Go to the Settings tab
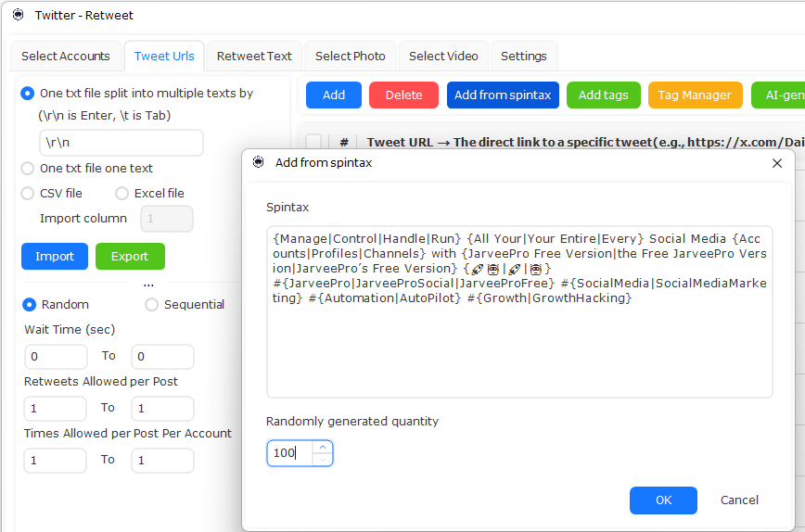The image size is (805, 532). tap(523, 57)
